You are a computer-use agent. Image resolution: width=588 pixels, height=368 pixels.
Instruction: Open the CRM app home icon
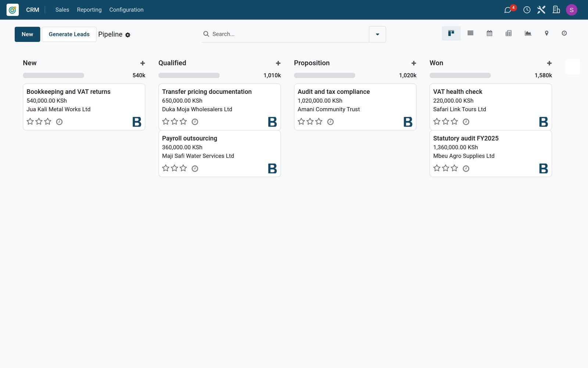pos(12,10)
